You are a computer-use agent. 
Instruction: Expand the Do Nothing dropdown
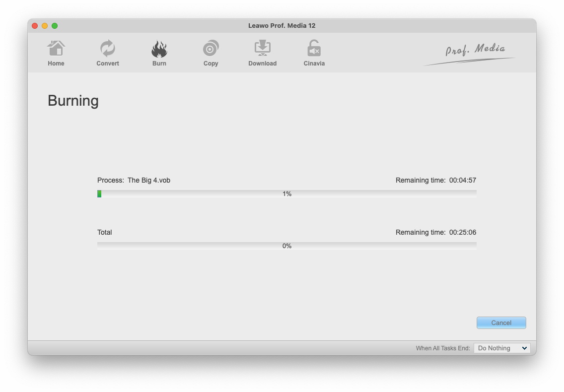[x=502, y=348]
